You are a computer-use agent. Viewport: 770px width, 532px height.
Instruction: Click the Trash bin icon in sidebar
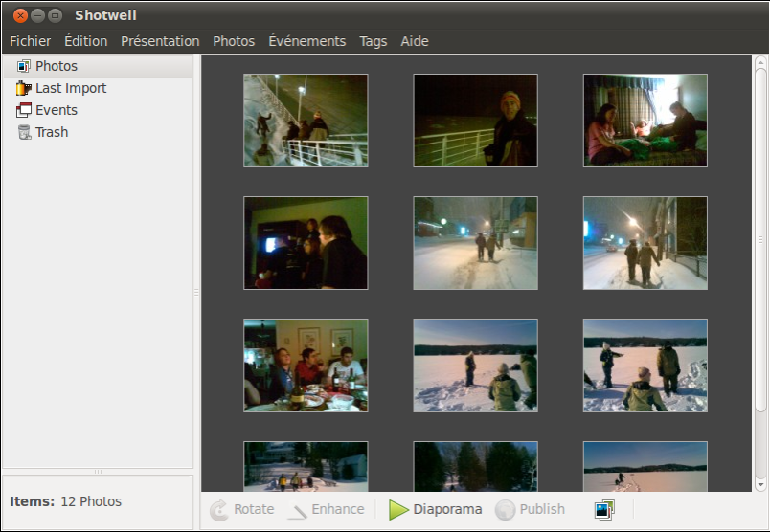(24, 132)
